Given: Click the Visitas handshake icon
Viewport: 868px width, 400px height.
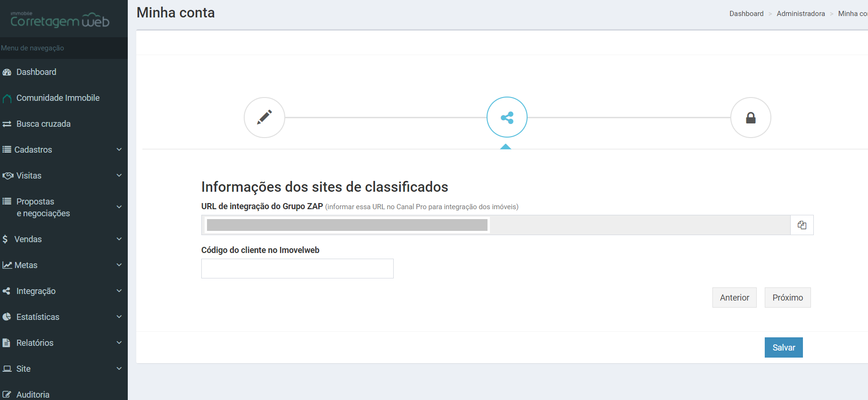Looking at the screenshot, I should click(x=8, y=176).
